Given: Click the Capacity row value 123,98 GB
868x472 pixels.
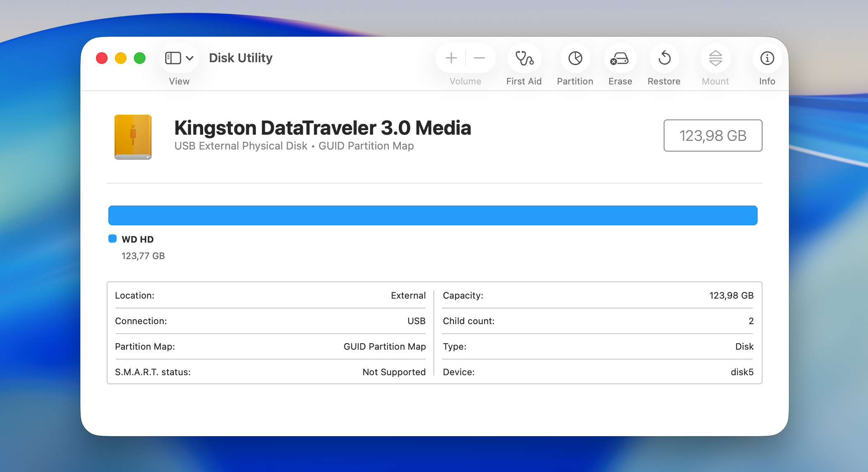Looking at the screenshot, I should (x=731, y=295).
